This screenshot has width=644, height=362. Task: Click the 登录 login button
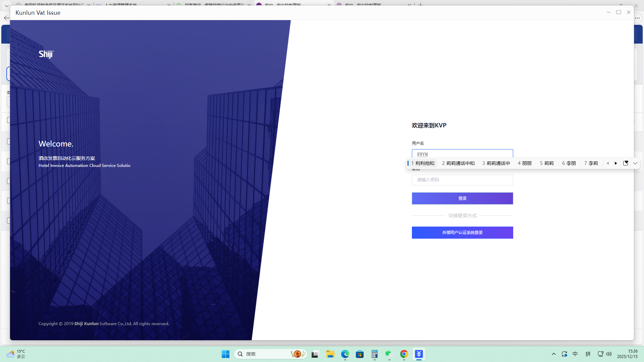[x=462, y=198]
